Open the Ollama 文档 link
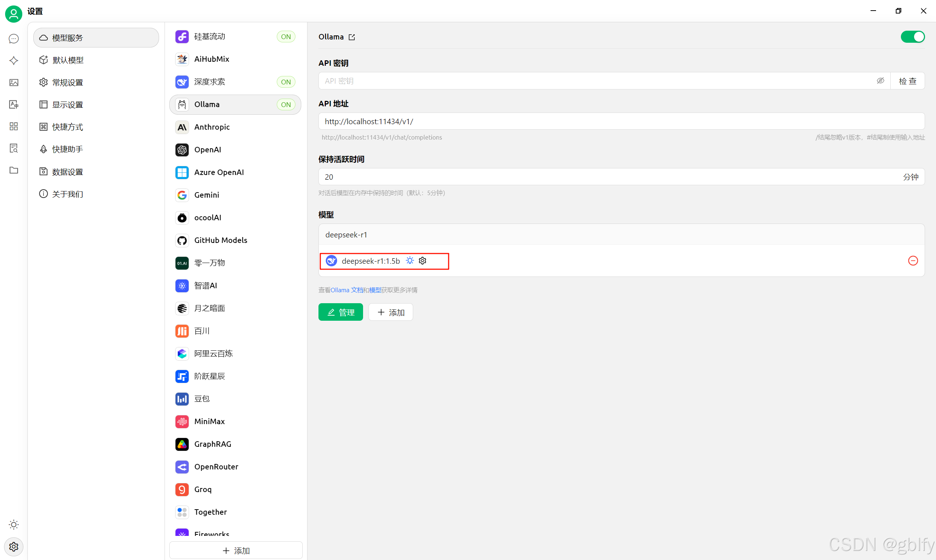 (346, 290)
